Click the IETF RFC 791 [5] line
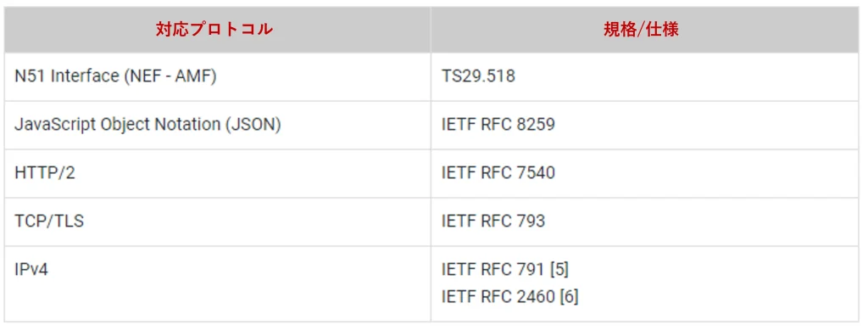The width and height of the screenshot is (868, 331). [505, 269]
